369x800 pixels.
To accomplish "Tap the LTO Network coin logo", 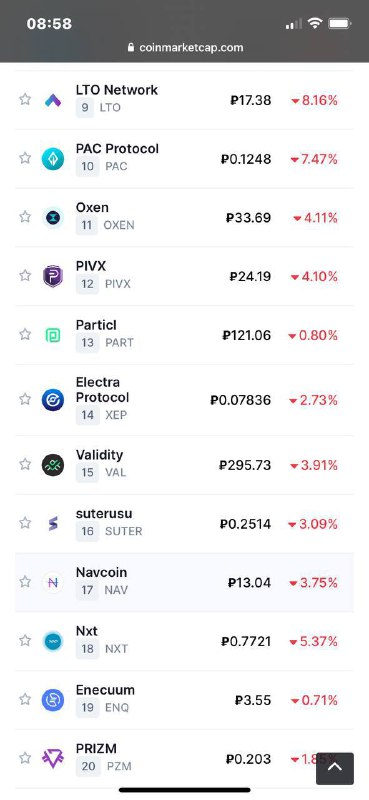I will (53, 100).
